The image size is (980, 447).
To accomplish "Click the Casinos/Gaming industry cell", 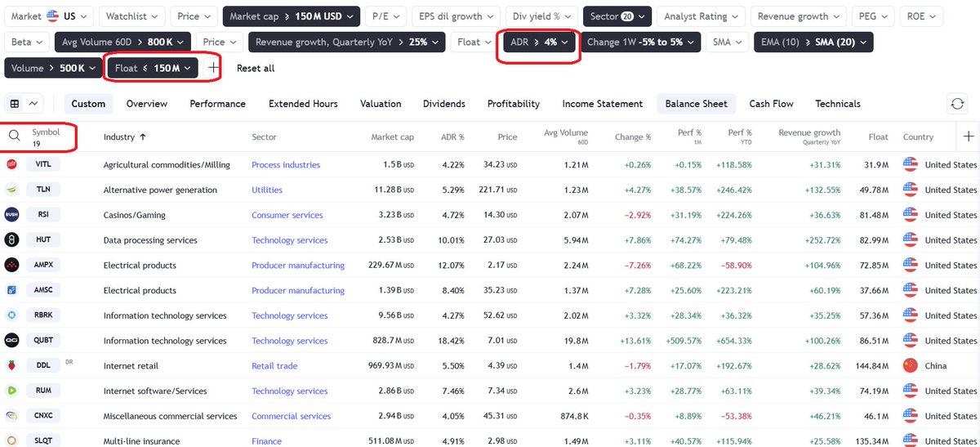I will [135, 215].
